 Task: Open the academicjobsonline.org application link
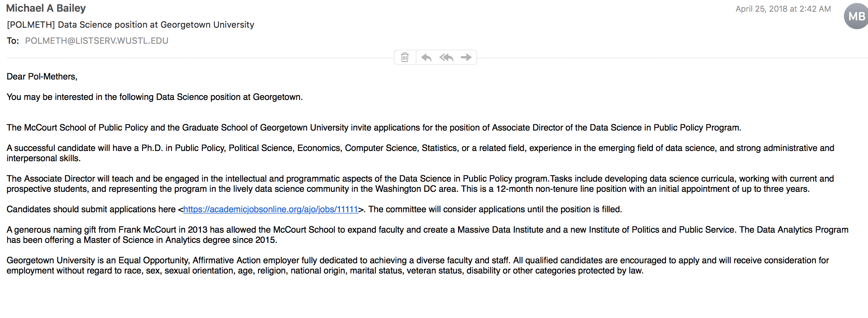(x=270, y=209)
